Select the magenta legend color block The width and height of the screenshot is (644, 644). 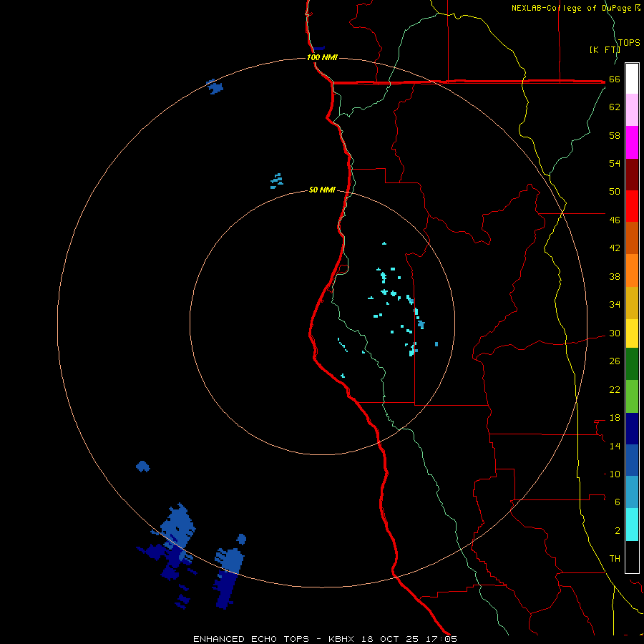click(x=632, y=142)
